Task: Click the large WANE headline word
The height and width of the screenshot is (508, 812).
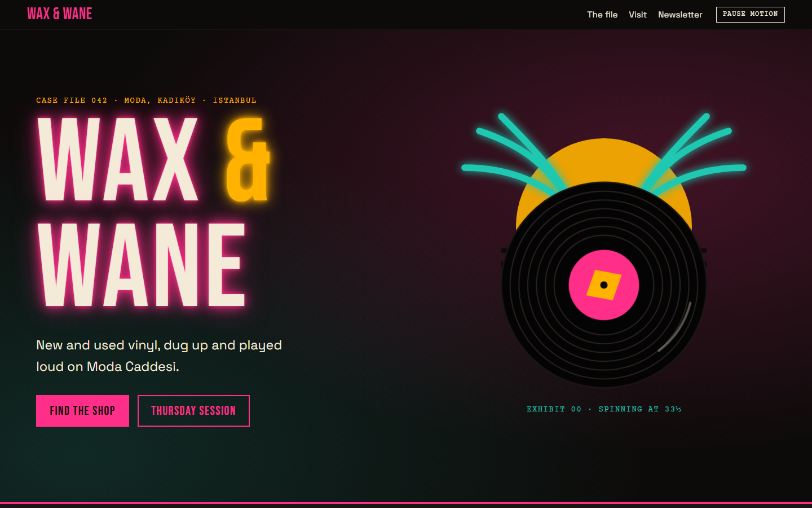Action: pos(142,264)
